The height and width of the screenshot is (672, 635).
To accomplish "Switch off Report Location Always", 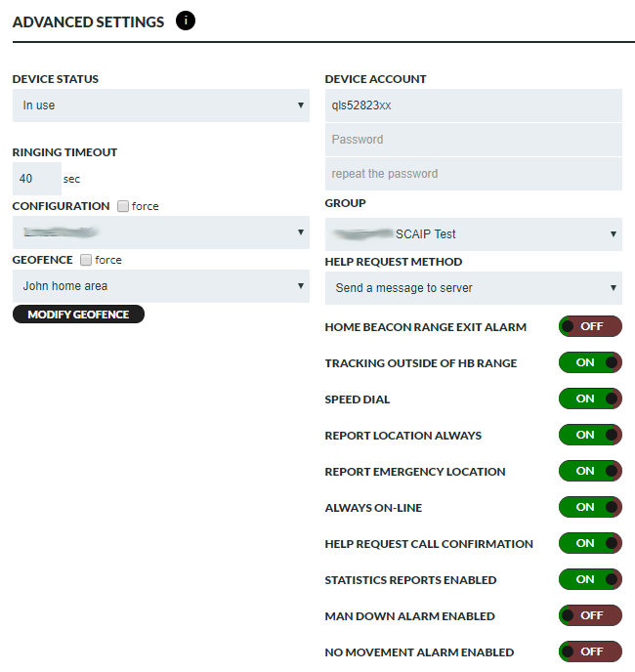I will tap(590, 435).
